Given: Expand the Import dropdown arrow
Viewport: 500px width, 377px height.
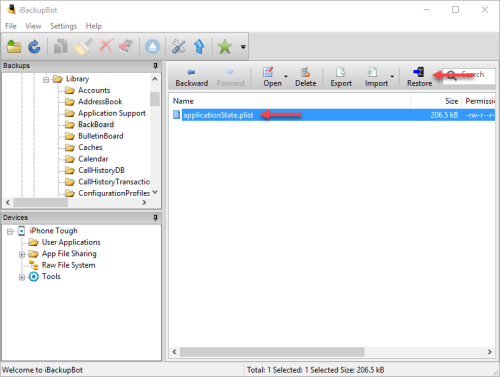Looking at the screenshot, I should [x=392, y=77].
